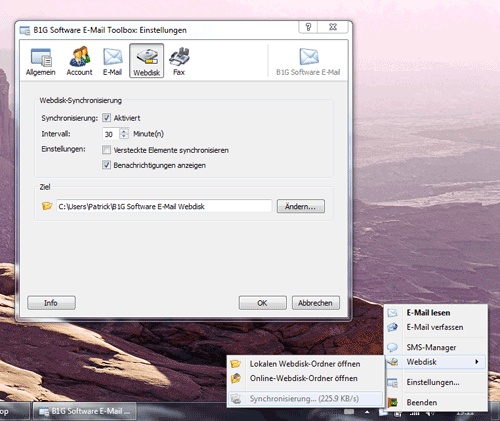Open the Fax settings tab
Screen dimensions: 500x421
click(x=179, y=61)
